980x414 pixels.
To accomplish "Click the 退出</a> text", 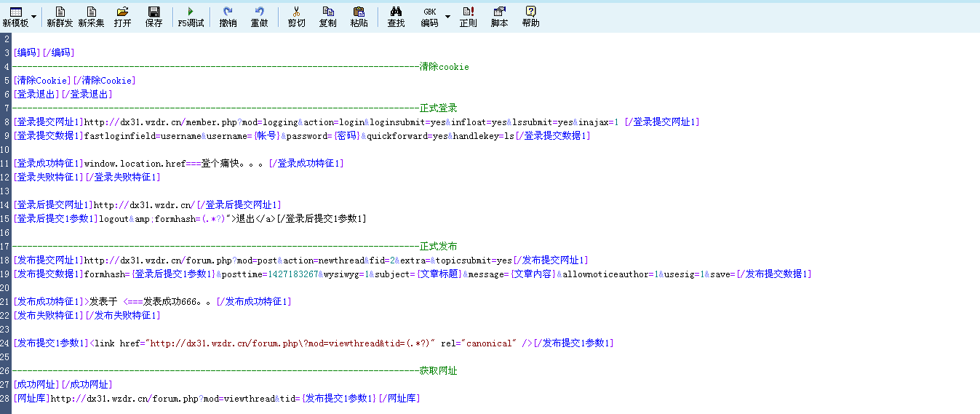I will pos(256,219).
